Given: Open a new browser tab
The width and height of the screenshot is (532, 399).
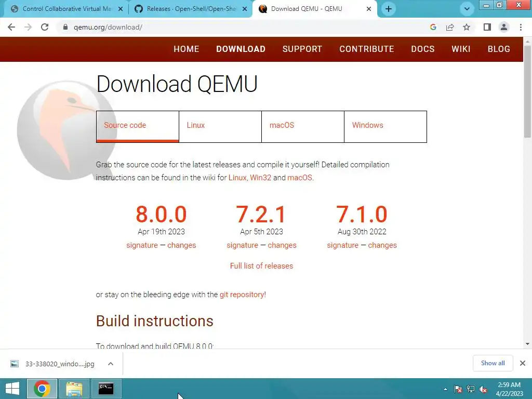Looking at the screenshot, I should click(389, 9).
